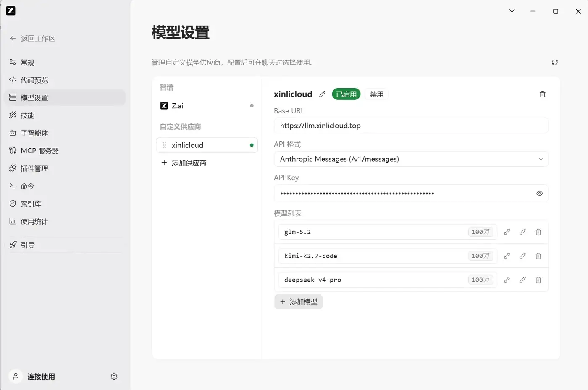Viewport: 588px width, 390px height.
Task: Click the 模型设置 page heading
Action: coord(181,33)
